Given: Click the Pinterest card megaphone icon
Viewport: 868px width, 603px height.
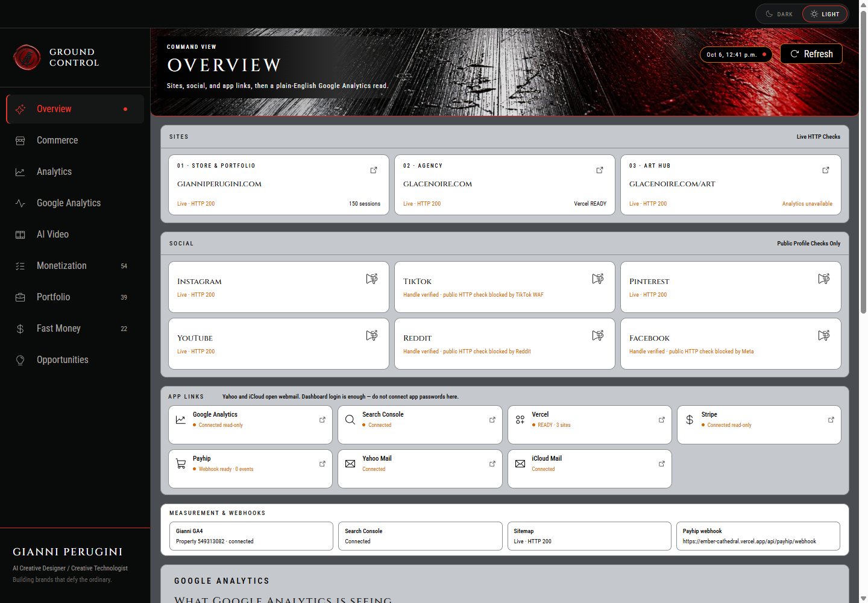Looking at the screenshot, I should [824, 279].
